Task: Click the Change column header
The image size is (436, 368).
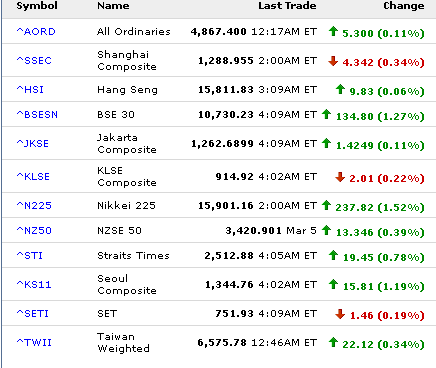Action: [x=404, y=6]
